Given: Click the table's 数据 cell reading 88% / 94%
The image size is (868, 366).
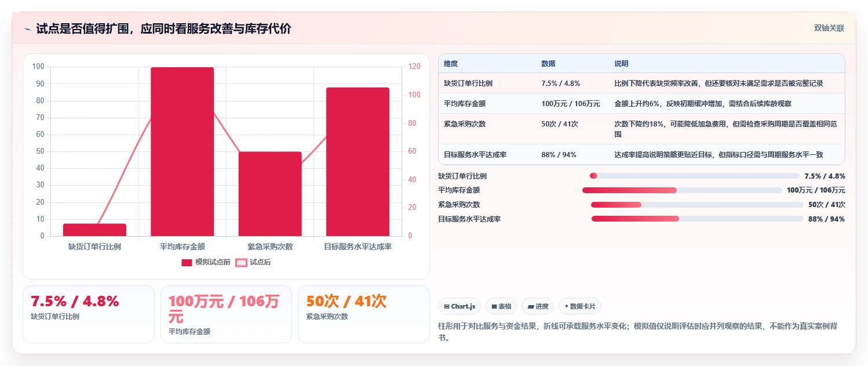Looking at the screenshot, I should click(x=559, y=155).
